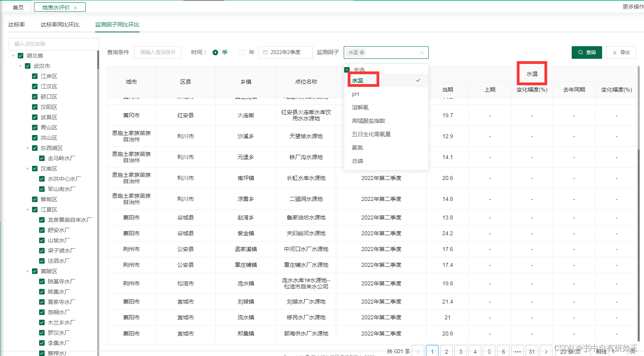This screenshot has width=644, height=356.
Task: Go to page 3 in pagination
Action: point(461,351)
